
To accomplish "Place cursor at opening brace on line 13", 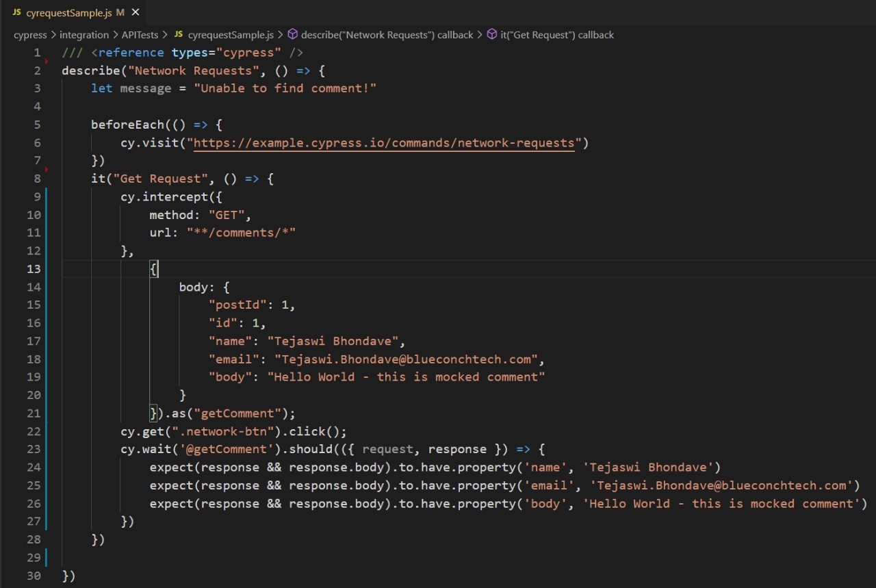I will point(153,269).
